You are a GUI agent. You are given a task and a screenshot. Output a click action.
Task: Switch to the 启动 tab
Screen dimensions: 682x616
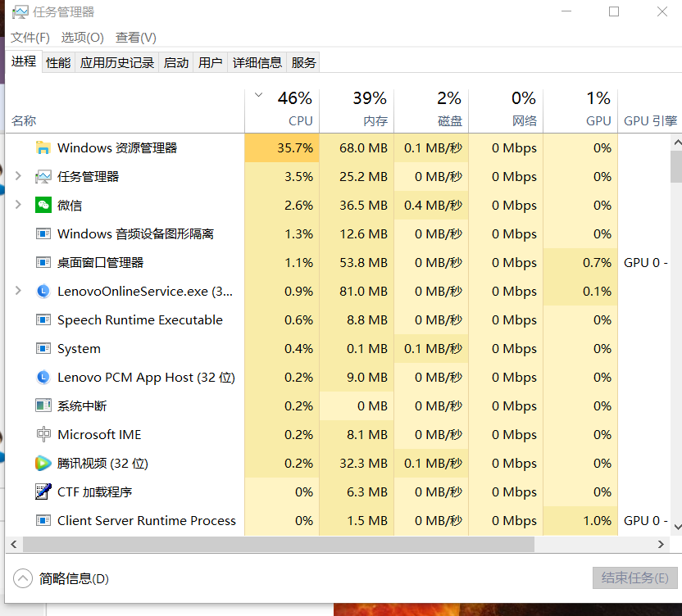click(176, 62)
